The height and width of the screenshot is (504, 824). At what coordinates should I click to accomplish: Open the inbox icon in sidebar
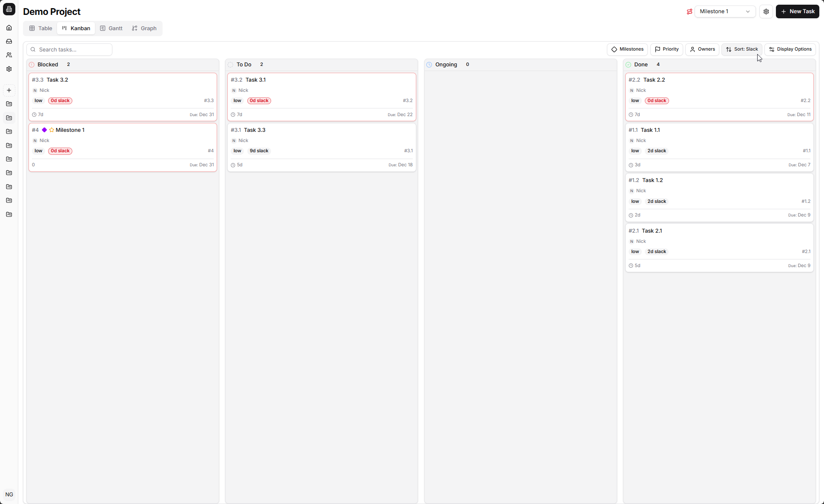(9, 41)
